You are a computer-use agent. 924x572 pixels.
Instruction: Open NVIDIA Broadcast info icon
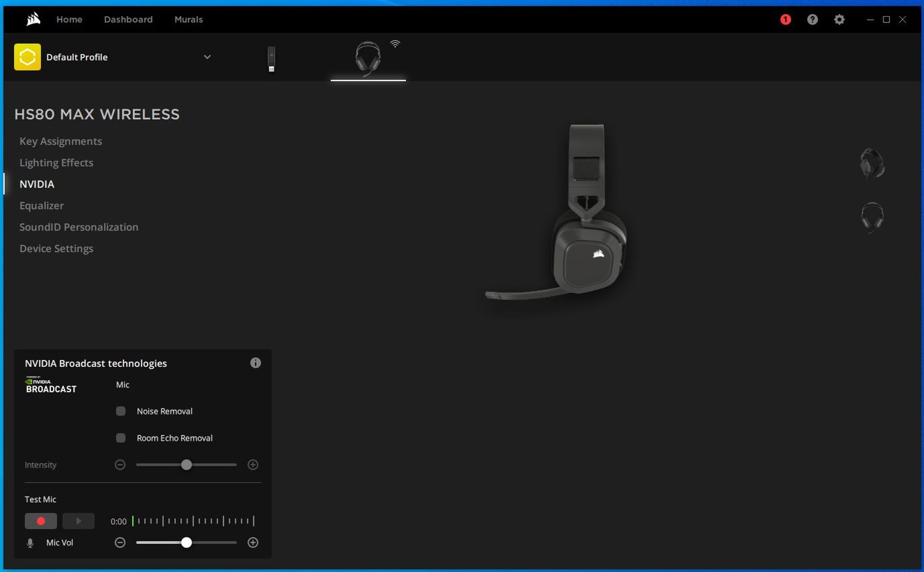click(x=256, y=363)
